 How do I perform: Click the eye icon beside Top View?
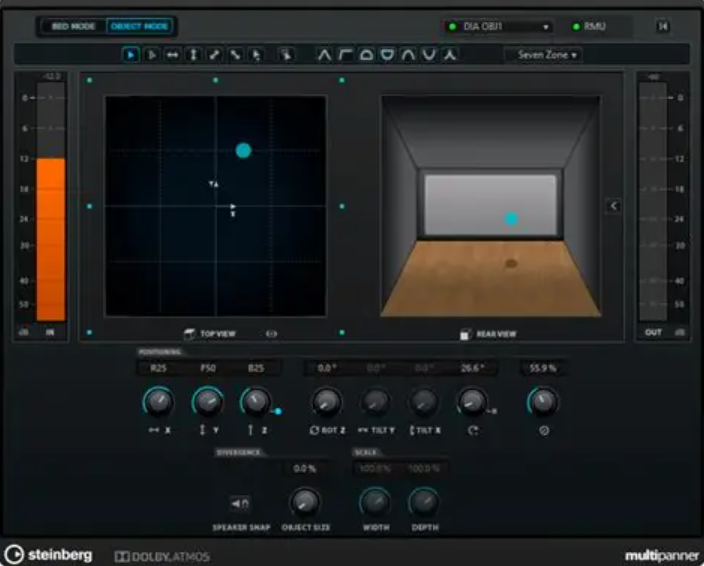pos(271,334)
